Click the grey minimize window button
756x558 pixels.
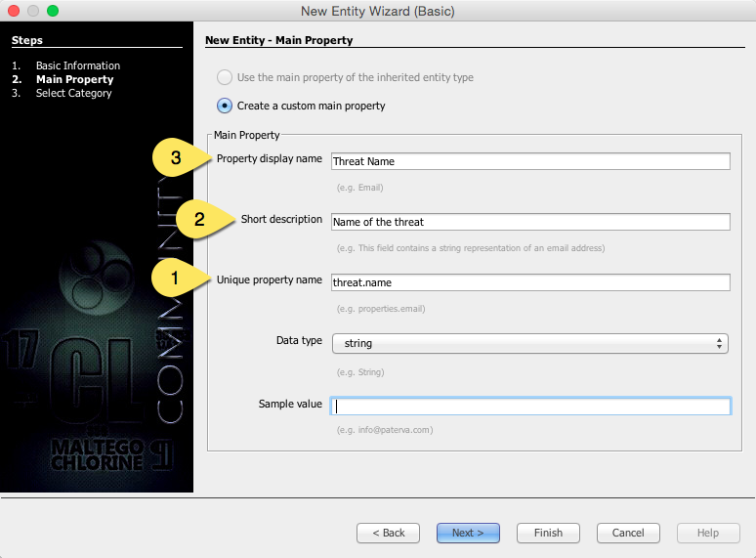33,11
